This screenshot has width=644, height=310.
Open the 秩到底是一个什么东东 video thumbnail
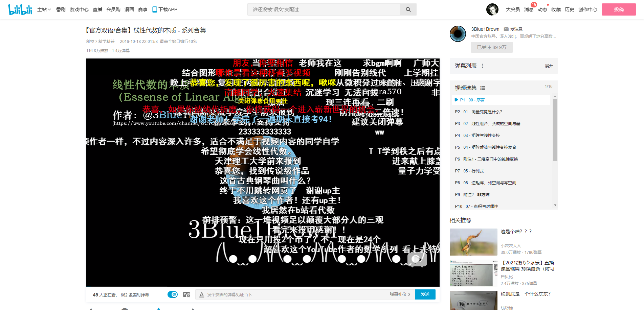click(x=473, y=300)
